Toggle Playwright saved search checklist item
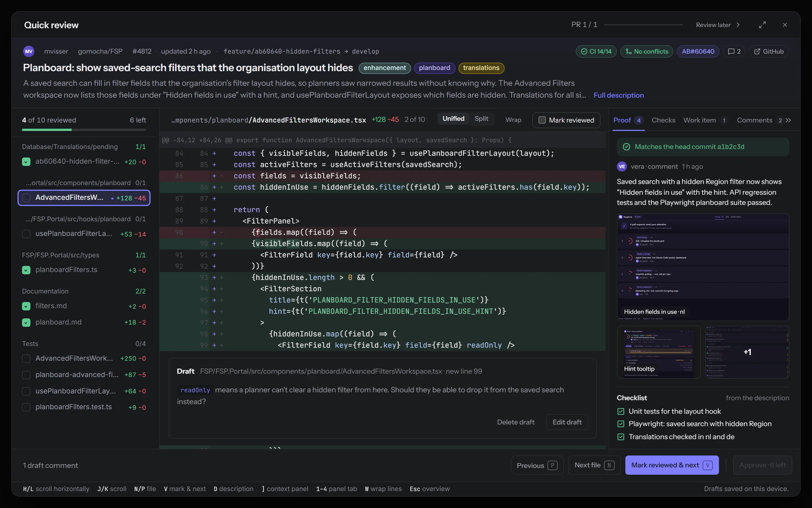The image size is (812, 508). [621, 424]
